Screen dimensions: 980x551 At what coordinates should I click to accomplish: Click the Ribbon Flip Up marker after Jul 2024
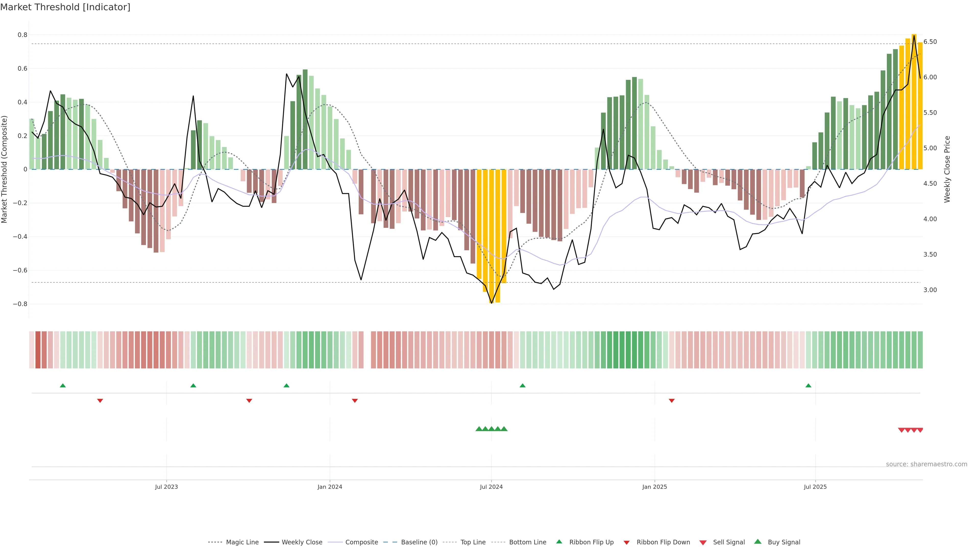(523, 386)
